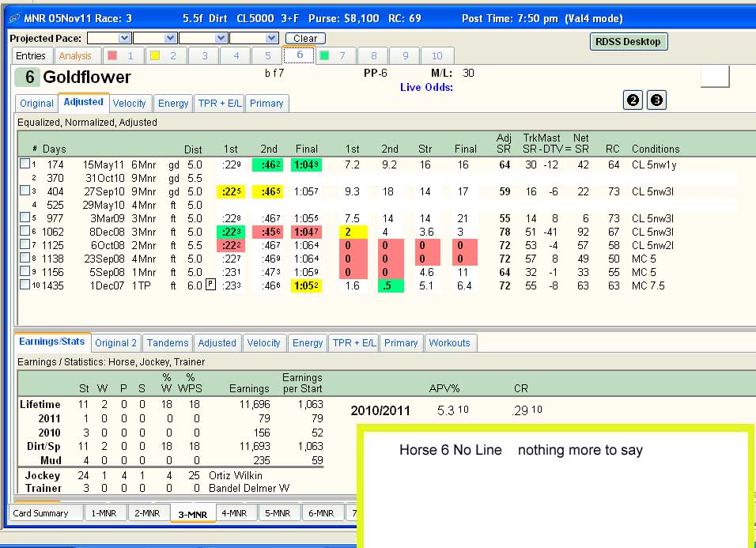The image size is (756, 548).
Task: Click the yellow highlighted 1:052 final time
Action: coord(306,285)
